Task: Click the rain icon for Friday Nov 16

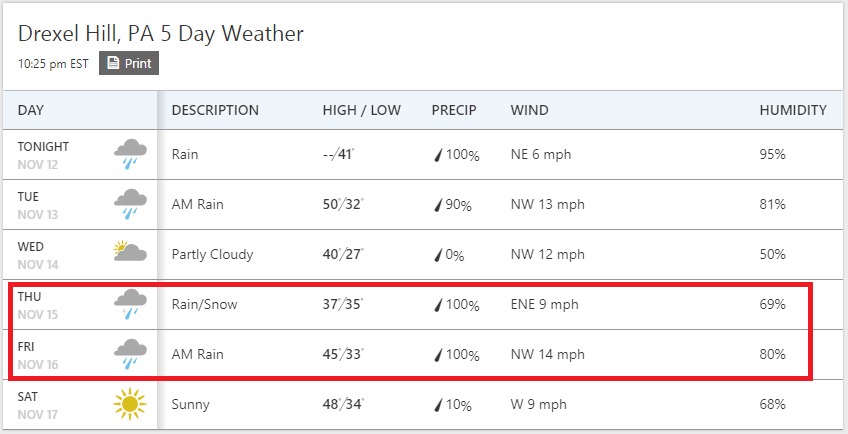Action: (x=130, y=354)
